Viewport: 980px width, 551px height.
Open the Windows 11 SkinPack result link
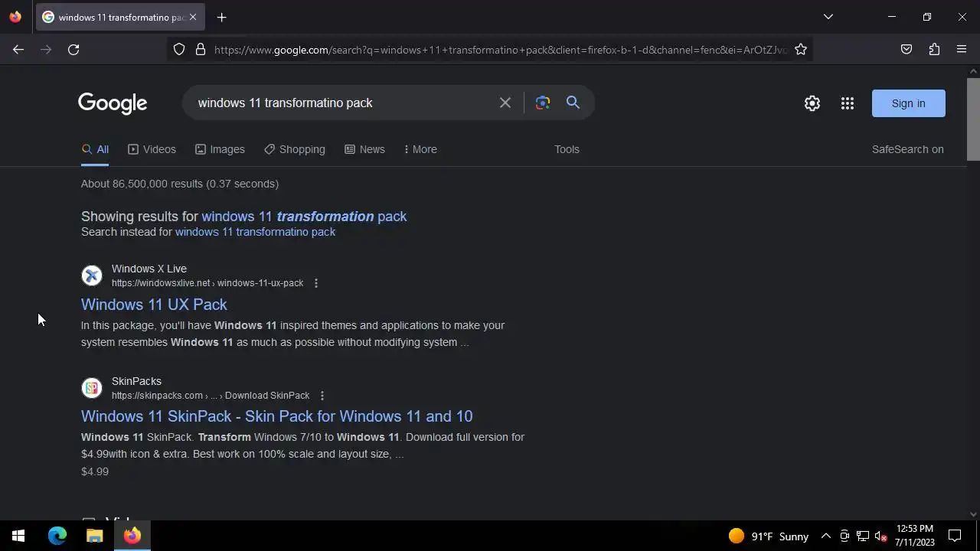[277, 416]
